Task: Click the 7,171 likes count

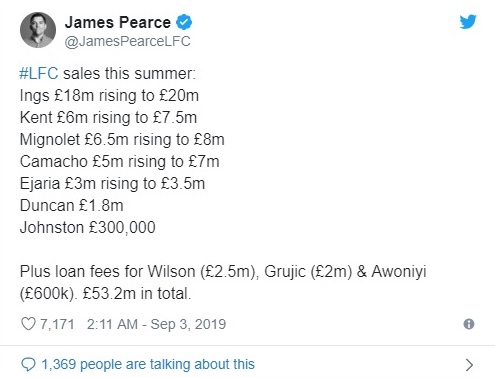Action: (57, 324)
